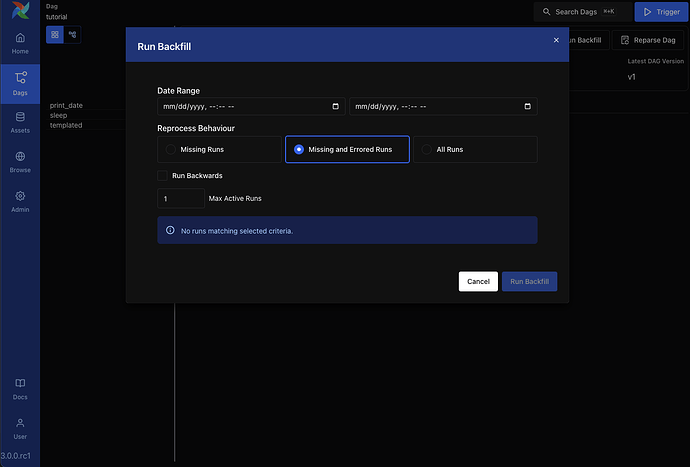Click the start date range field

point(251,106)
